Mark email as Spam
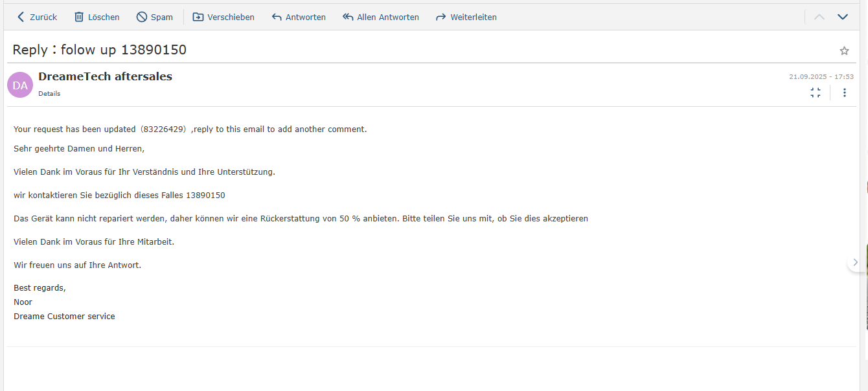 (154, 17)
